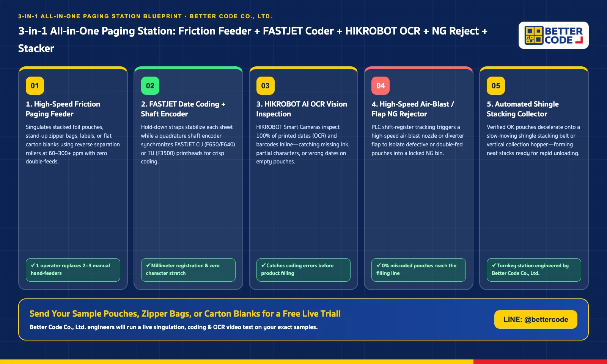Click '0% miscoded pouches reach the filling line' badge

(418, 270)
